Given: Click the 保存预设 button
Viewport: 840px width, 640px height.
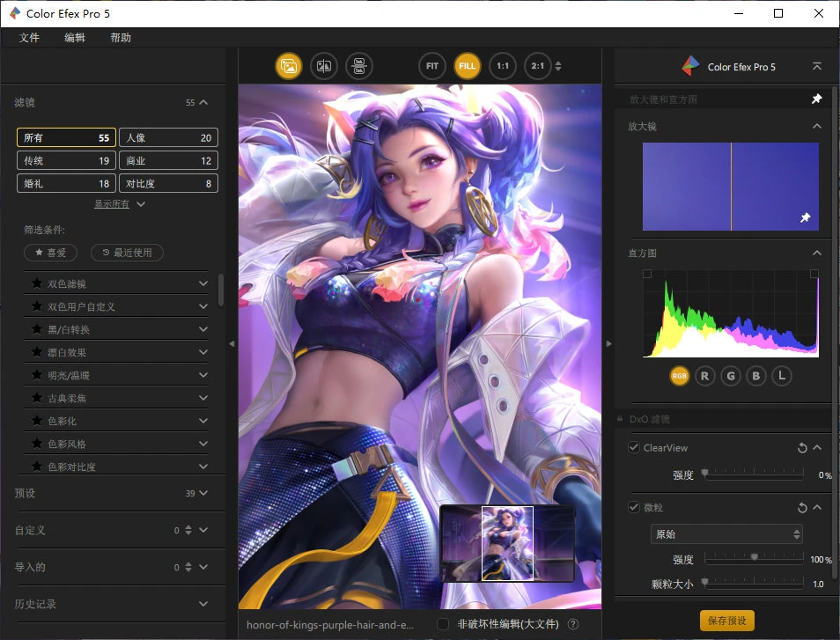Looking at the screenshot, I should (726, 620).
